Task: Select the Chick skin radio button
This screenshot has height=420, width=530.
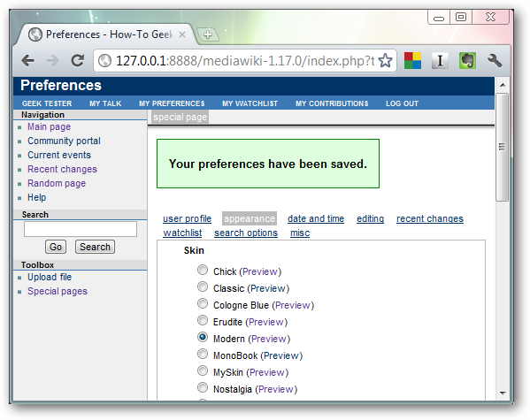Action: (x=203, y=270)
